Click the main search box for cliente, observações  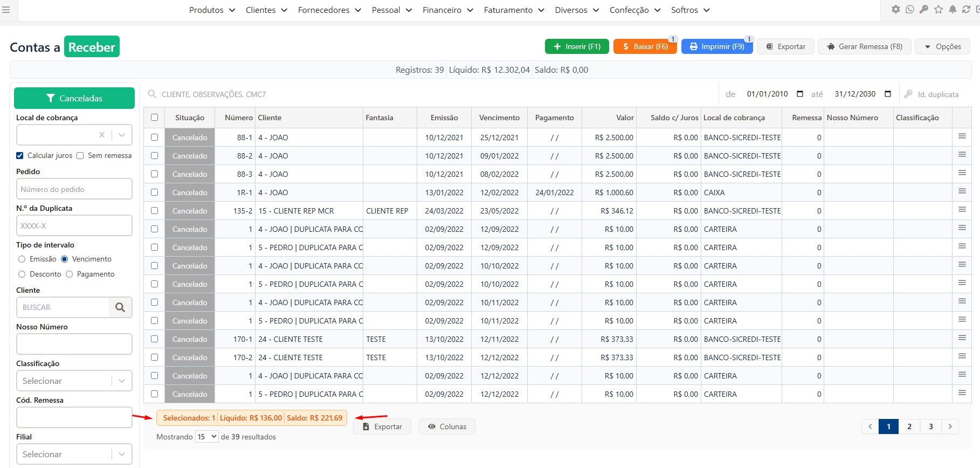431,94
